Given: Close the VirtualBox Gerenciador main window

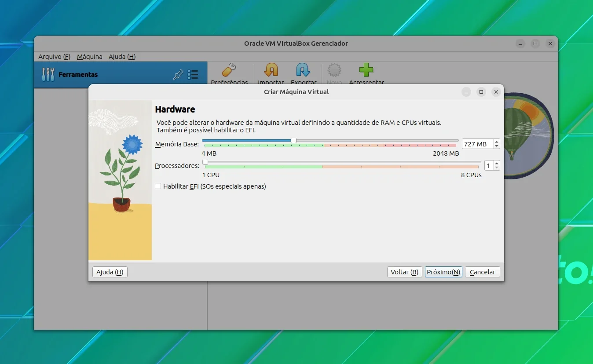Looking at the screenshot, I should click(x=550, y=44).
